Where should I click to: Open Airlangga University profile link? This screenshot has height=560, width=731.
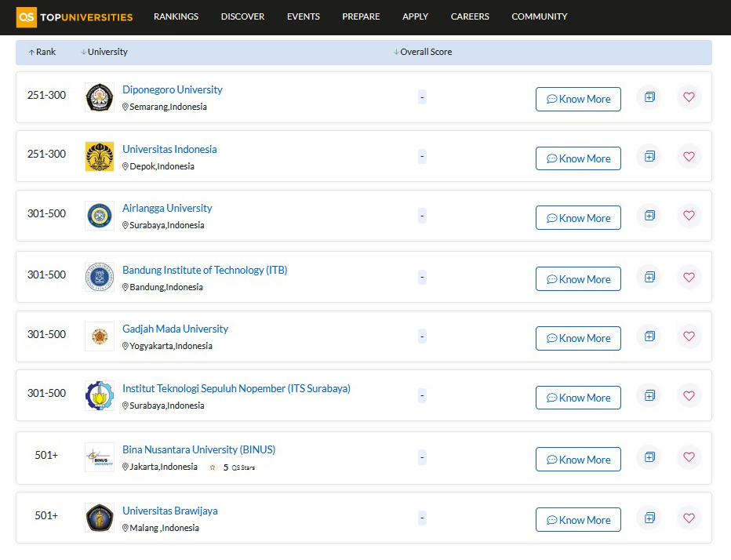167,209
